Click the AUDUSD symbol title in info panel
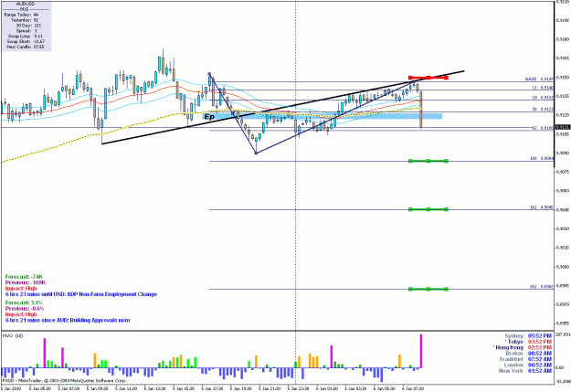Viewport: 571px width, 392px height. pyautogui.click(x=26, y=4)
